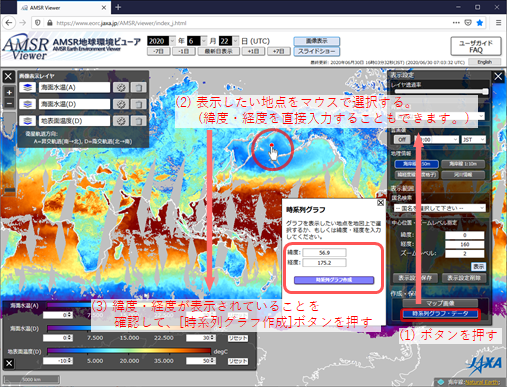Image resolution: width=507 pixels, height=387 pixels.
Task: Open settings gear for 海面水温(A) layer
Action: [x=121, y=87]
